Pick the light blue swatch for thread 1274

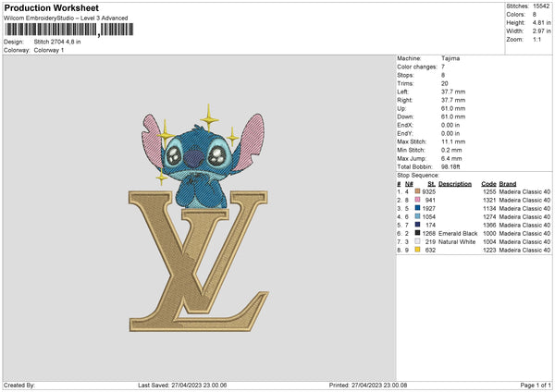pos(417,216)
